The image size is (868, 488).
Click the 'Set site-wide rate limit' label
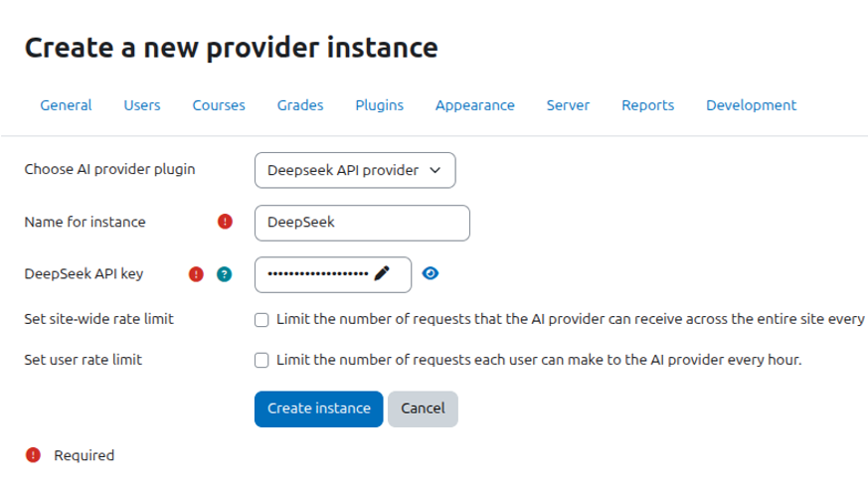click(98, 319)
